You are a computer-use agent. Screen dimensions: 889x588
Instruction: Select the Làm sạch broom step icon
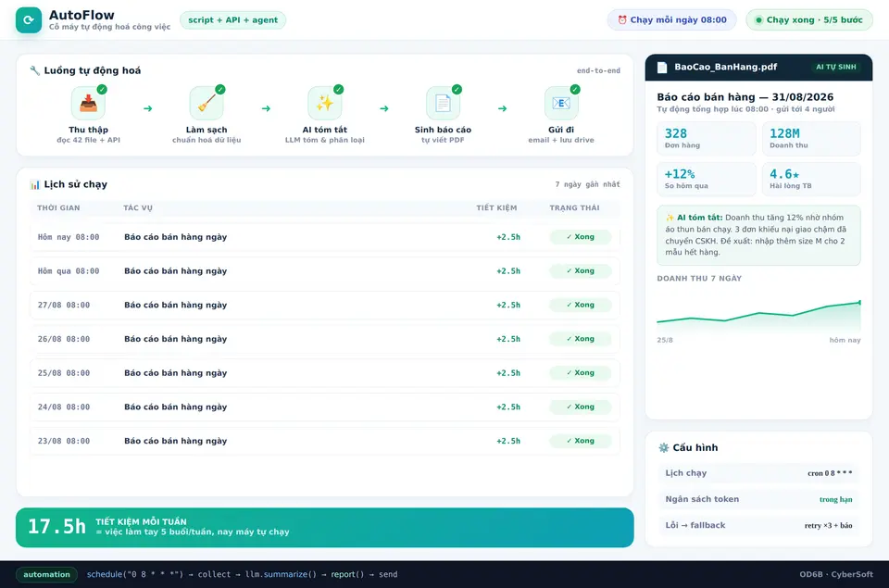(x=207, y=103)
